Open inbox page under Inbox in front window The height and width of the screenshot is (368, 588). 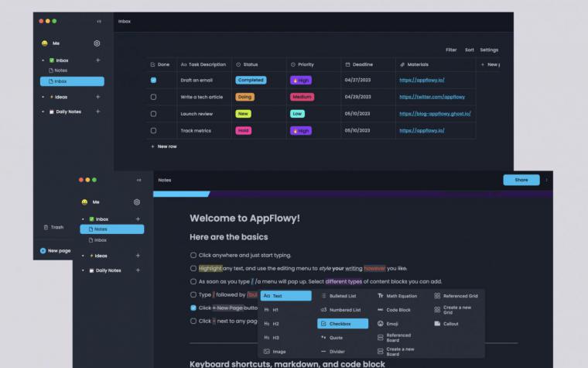(x=98, y=240)
